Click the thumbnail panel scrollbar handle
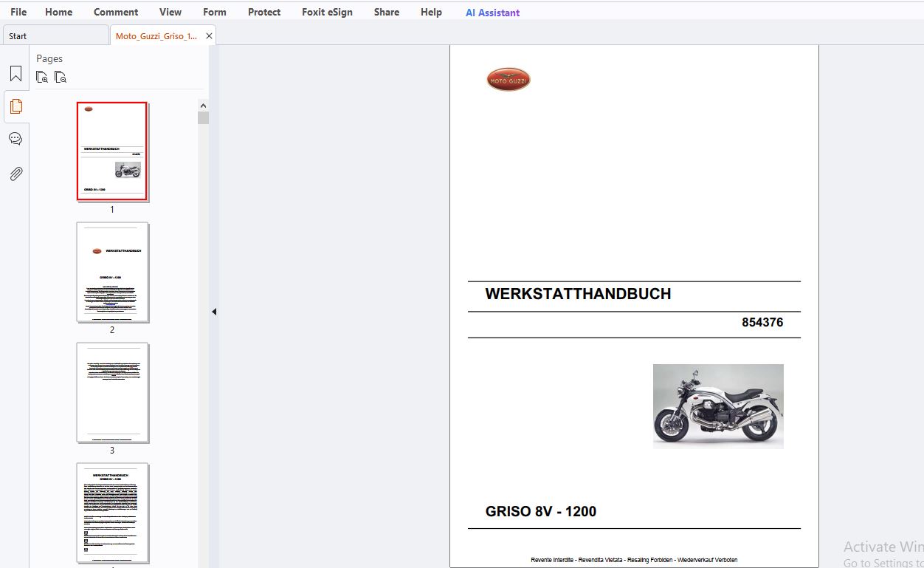The width and height of the screenshot is (924, 568). (203, 118)
